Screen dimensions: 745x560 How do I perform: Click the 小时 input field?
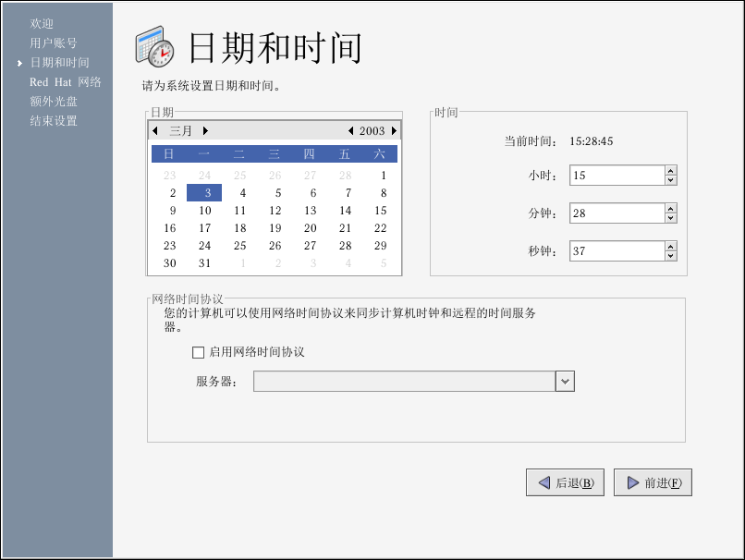(x=617, y=176)
